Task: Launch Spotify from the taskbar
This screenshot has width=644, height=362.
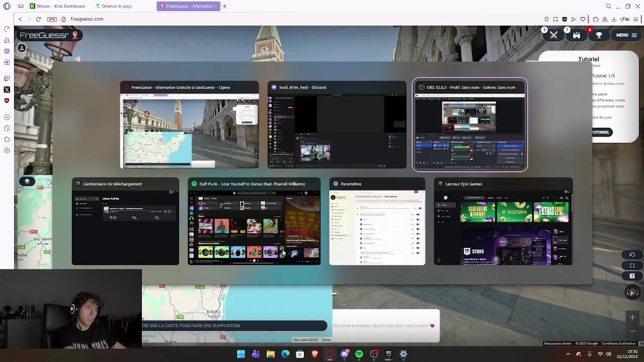Action: click(x=359, y=354)
